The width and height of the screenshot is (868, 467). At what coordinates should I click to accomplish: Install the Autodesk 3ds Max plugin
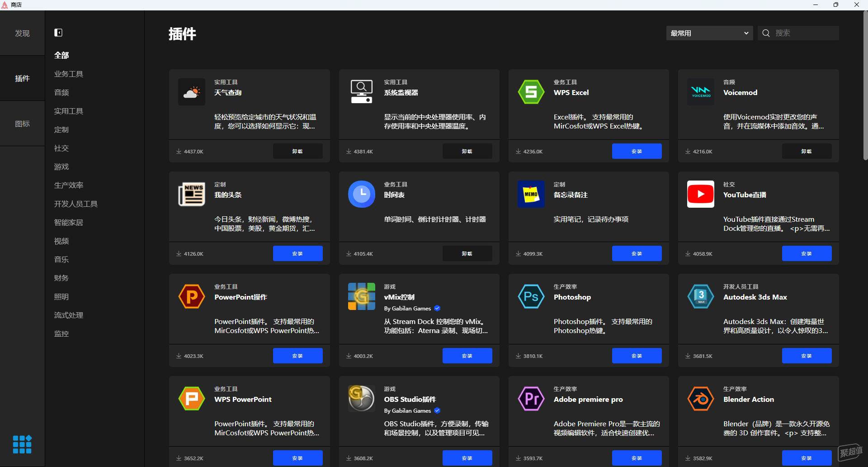807,356
